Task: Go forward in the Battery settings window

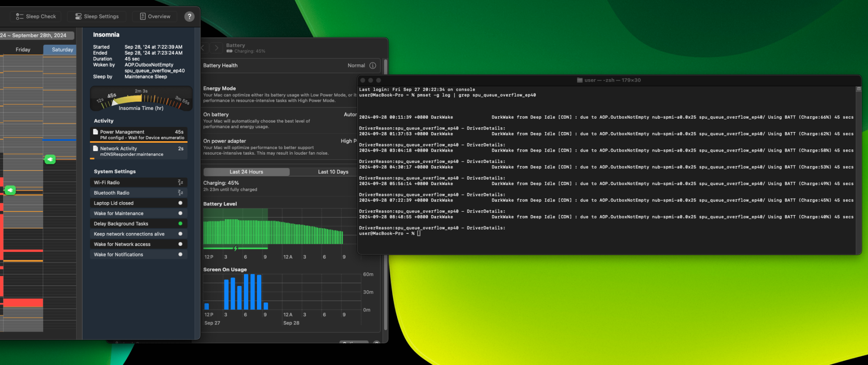Action: (217, 48)
